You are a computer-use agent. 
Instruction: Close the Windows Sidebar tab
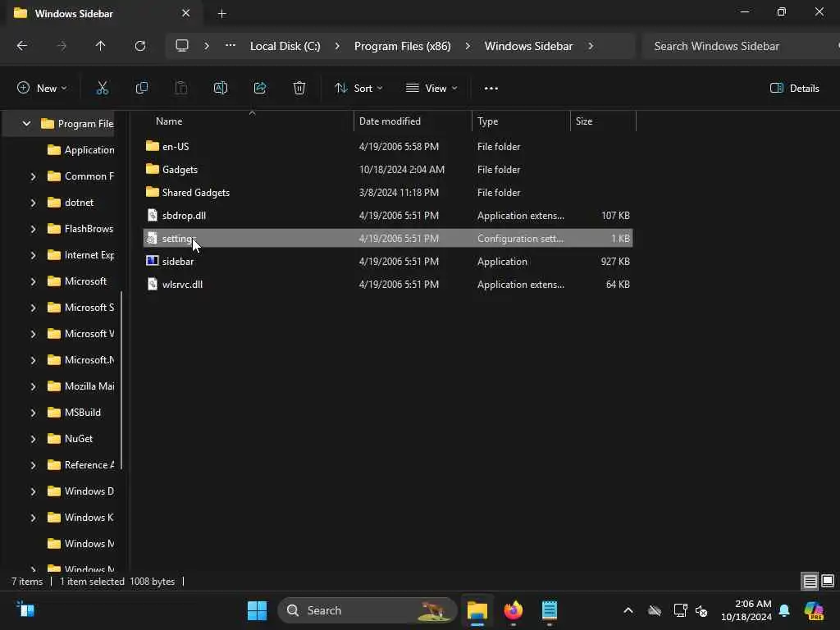pos(186,13)
